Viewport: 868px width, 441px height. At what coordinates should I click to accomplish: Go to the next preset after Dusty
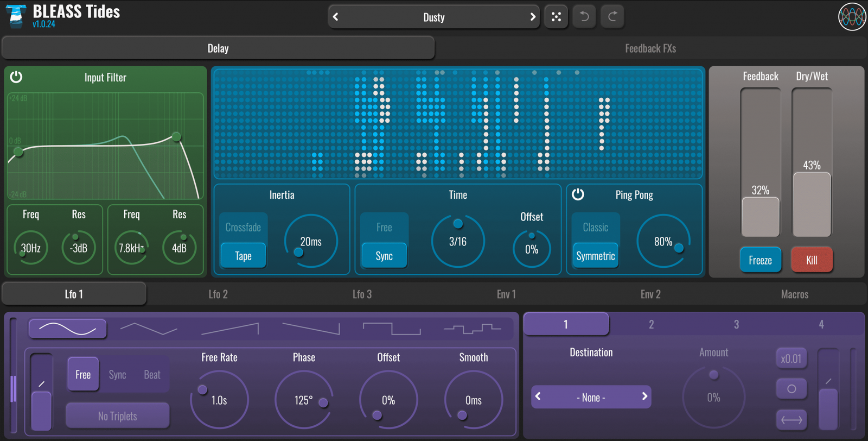pyautogui.click(x=532, y=17)
